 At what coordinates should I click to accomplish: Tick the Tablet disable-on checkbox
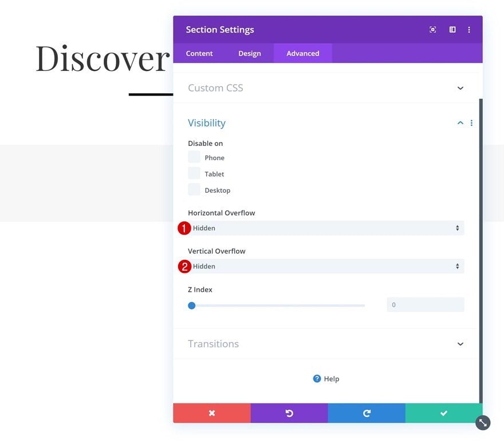194,173
